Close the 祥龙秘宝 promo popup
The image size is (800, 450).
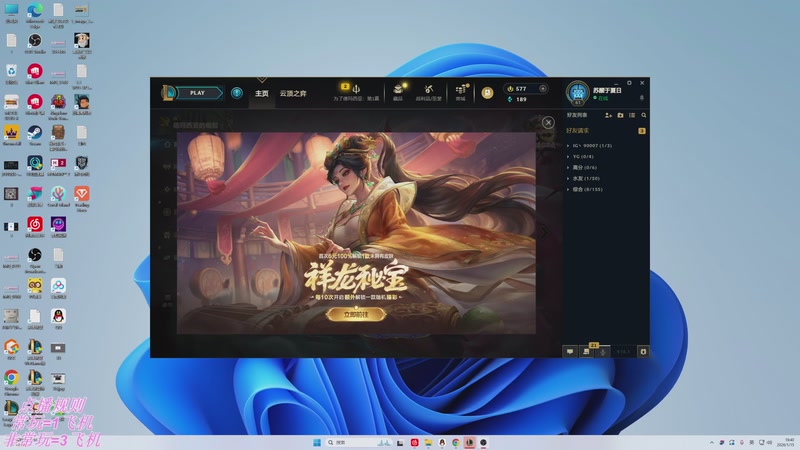548,122
